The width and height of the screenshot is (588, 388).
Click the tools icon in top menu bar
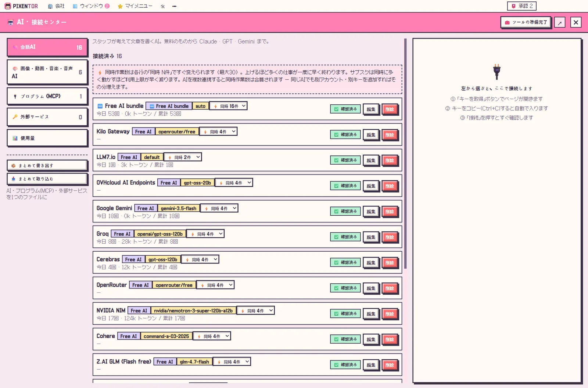[x=163, y=6]
